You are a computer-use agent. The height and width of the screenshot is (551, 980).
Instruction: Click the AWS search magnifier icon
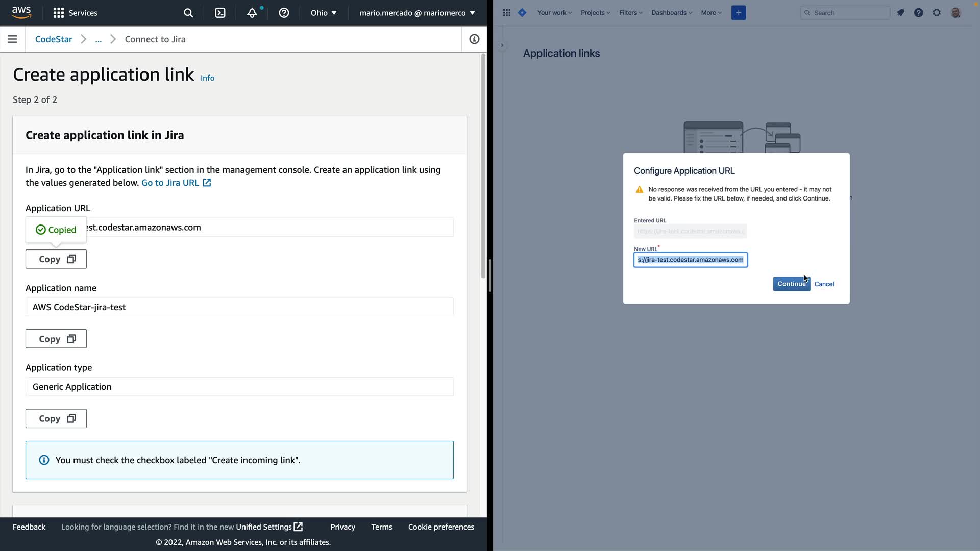pos(188,13)
